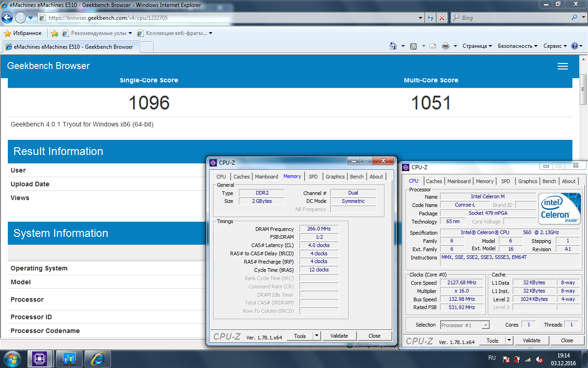Open the Безопасность menu

[518, 46]
